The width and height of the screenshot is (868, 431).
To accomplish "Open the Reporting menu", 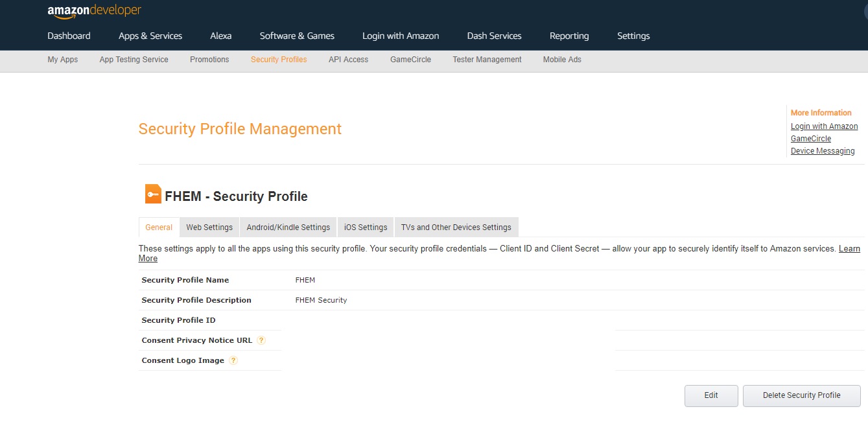I will pyautogui.click(x=569, y=36).
